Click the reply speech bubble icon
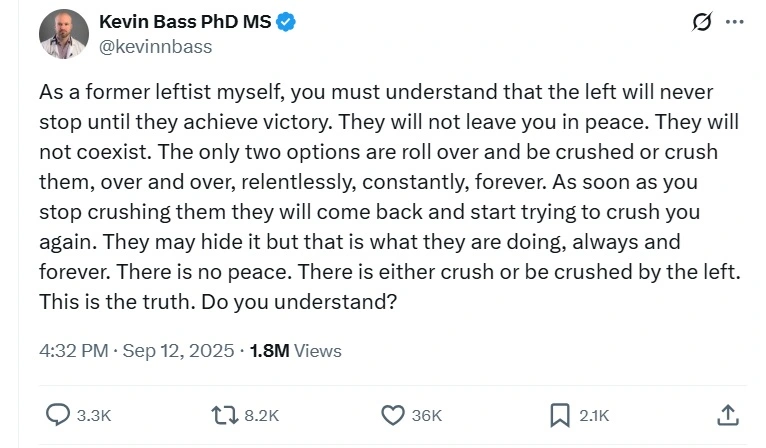 click(59, 414)
